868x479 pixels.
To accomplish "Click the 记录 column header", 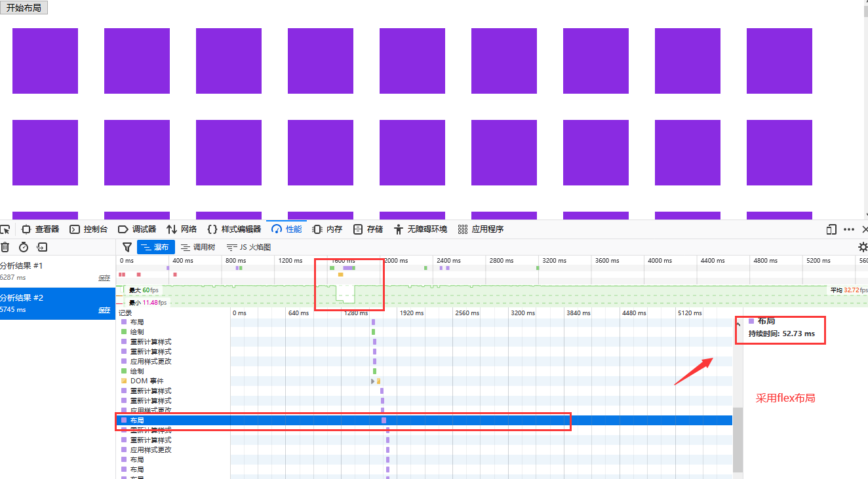I will (x=125, y=313).
